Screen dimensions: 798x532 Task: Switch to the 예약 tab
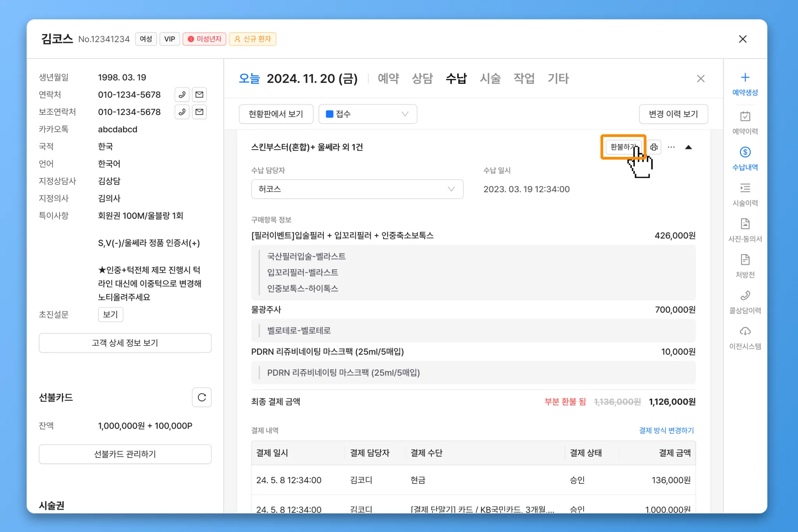(388, 79)
